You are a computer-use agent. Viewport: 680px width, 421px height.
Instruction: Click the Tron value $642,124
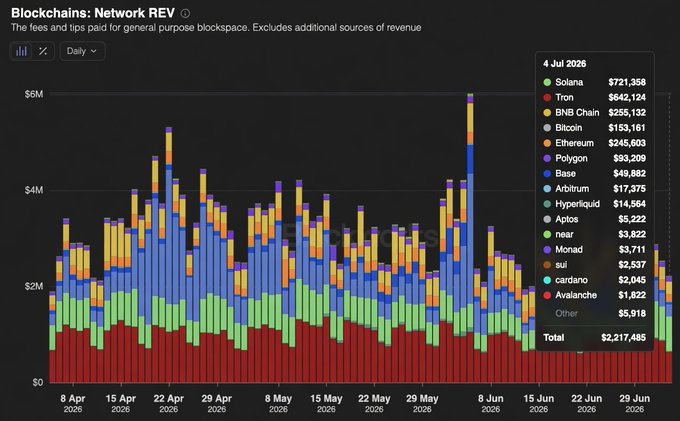click(x=627, y=98)
